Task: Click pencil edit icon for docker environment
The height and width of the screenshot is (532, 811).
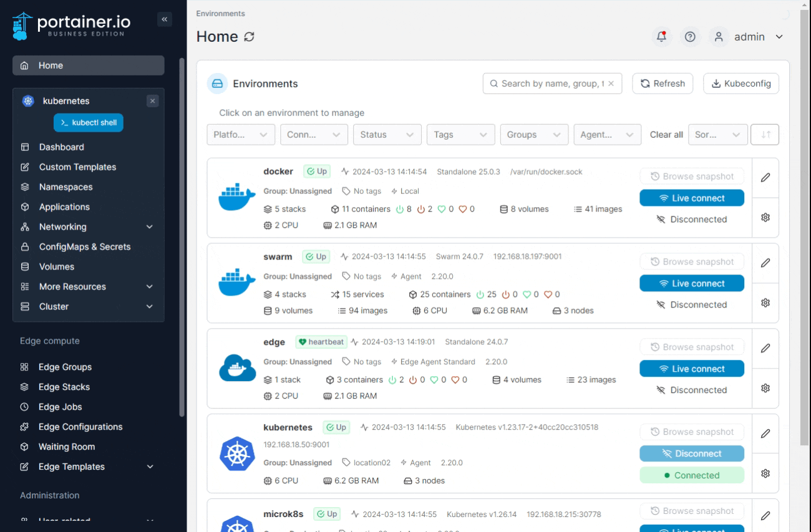Action: point(765,178)
